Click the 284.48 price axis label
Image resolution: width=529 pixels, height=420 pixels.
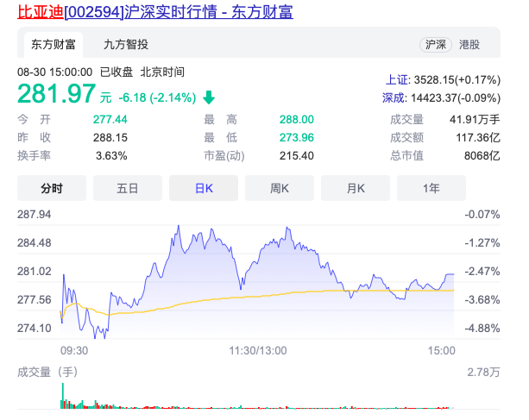point(34,242)
